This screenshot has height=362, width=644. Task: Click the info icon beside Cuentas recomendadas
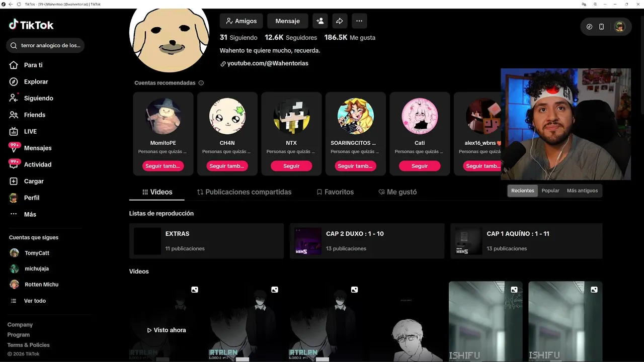tap(201, 83)
